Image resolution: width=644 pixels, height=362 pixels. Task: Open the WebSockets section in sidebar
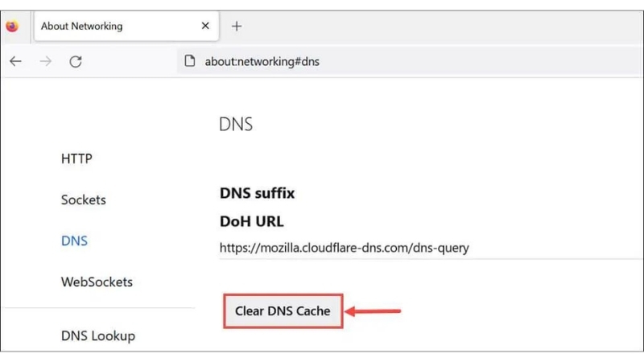pyautogui.click(x=97, y=282)
